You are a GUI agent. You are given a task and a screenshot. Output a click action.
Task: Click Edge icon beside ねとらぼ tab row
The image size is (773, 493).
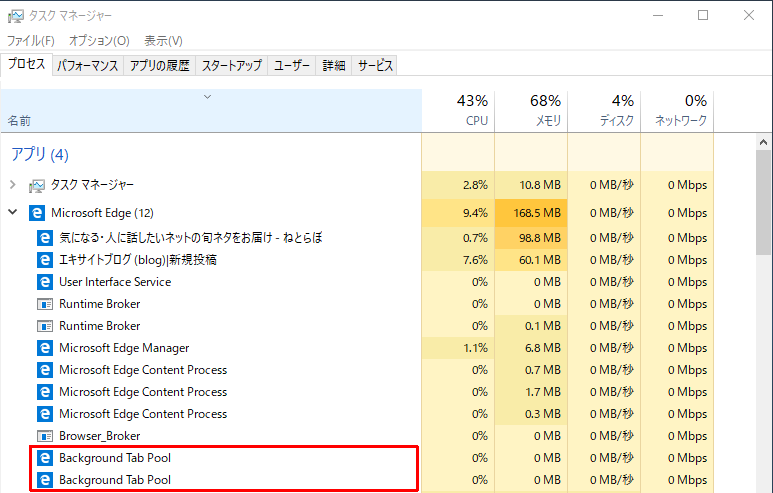(45, 238)
